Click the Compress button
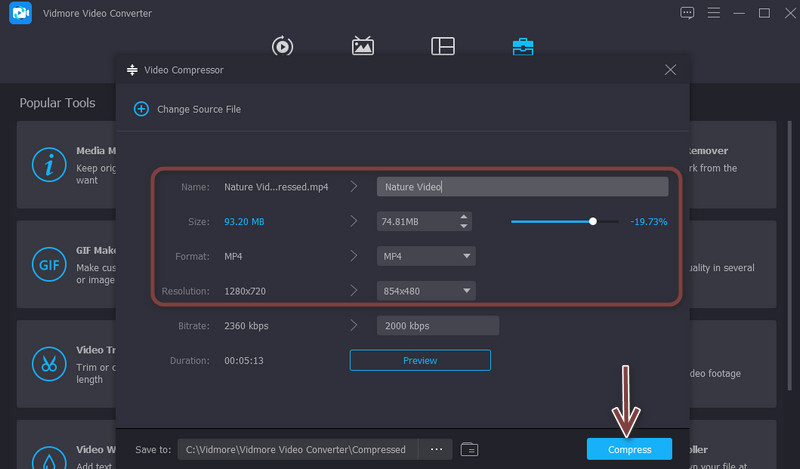Screen dimensions: 800x469 (629, 450)
